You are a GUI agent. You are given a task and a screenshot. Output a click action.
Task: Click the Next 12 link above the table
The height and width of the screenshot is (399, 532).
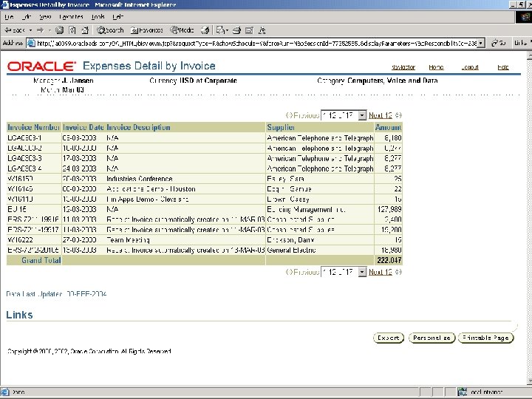point(380,115)
